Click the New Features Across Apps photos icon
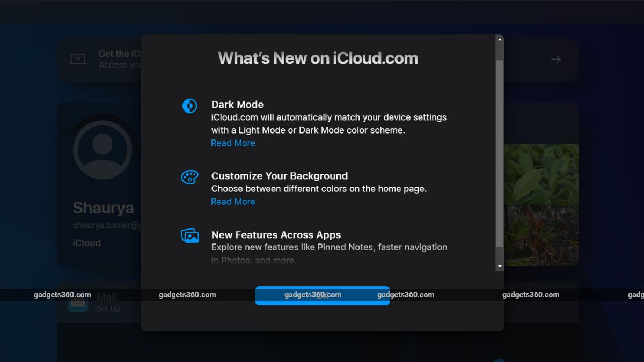 tap(189, 236)
